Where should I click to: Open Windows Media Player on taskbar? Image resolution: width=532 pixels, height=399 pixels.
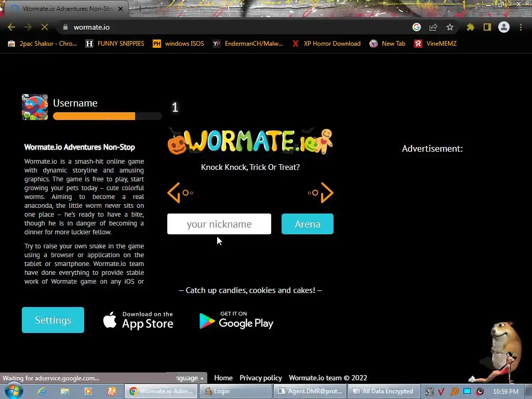[88, 391]
